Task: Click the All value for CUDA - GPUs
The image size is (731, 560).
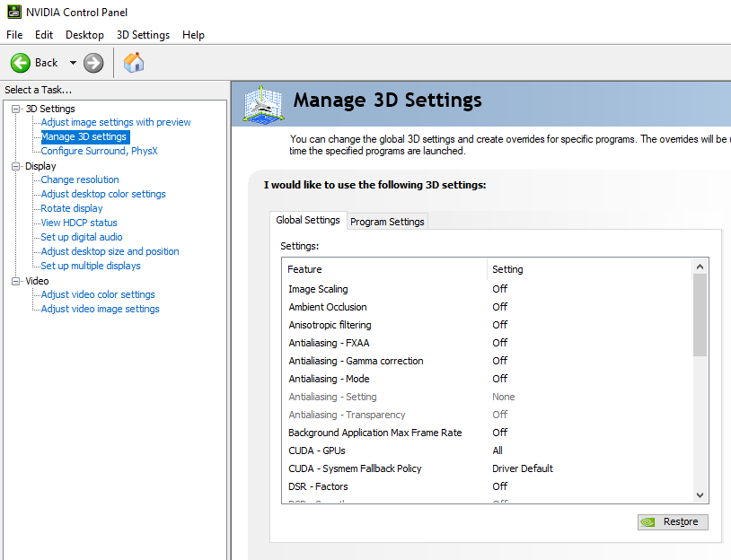Action: pos(498,451)
